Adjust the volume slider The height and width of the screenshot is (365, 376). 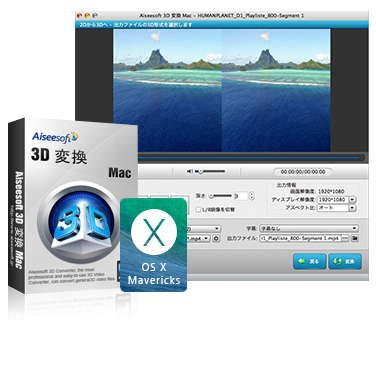(x=210, y=171)
